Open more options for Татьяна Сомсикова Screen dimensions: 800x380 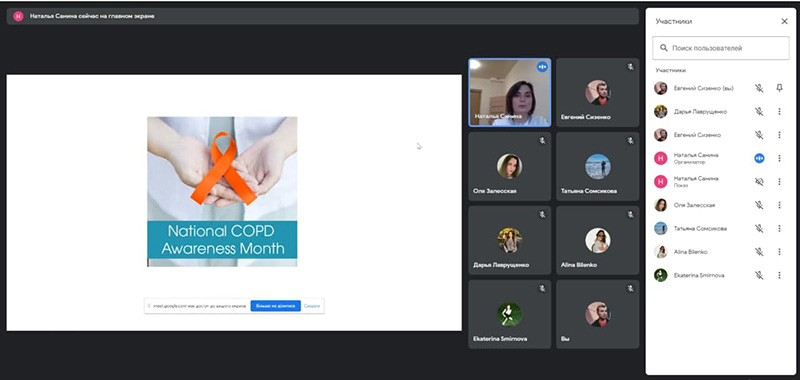coord(779,229)
